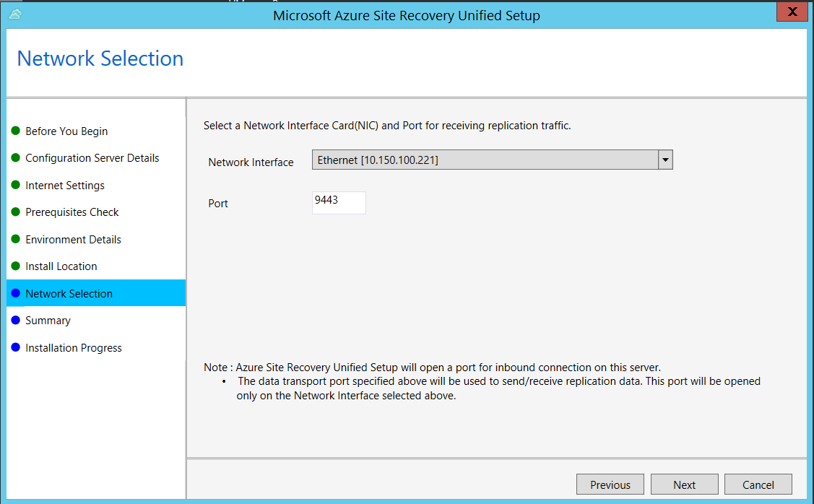Click the Previous button

pos(610,485)
